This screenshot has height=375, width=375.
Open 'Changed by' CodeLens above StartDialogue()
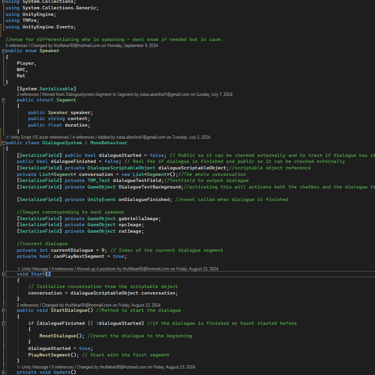[x=101, y=305]
